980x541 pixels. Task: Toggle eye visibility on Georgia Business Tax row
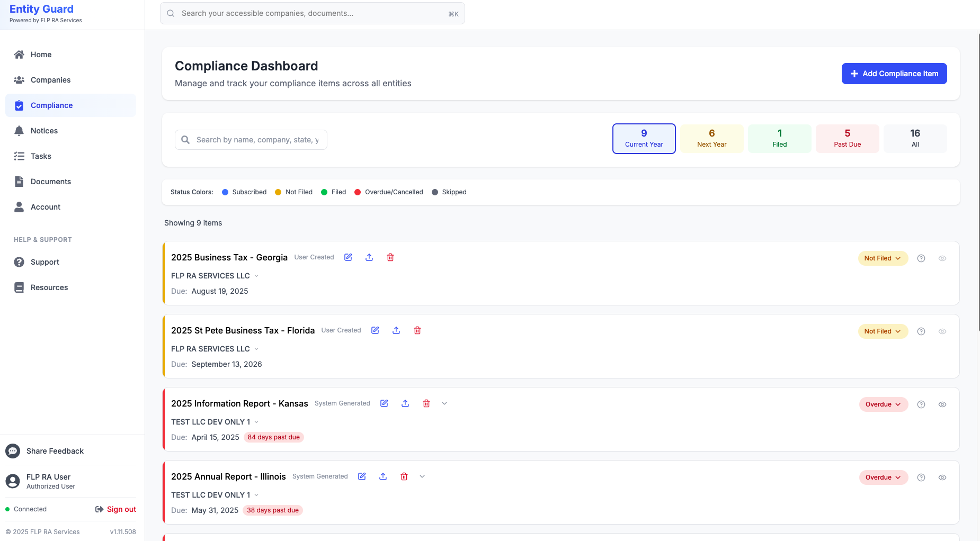942,258
